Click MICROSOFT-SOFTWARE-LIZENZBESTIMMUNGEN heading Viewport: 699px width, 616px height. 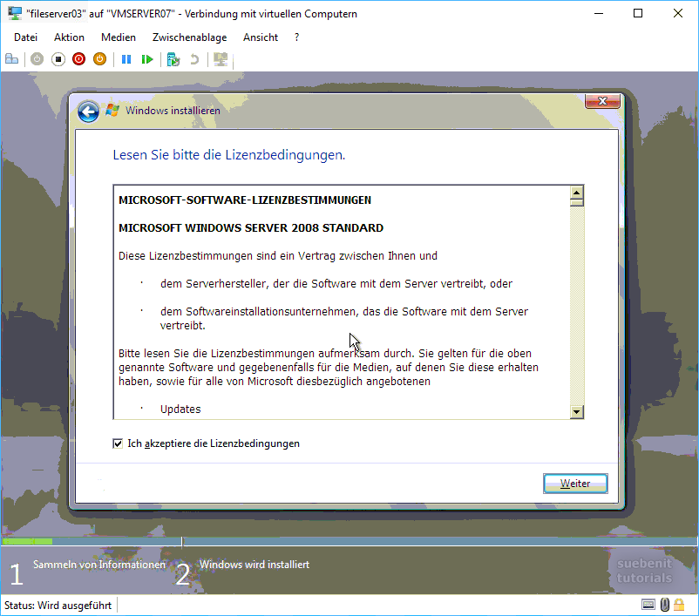(245, 200)
